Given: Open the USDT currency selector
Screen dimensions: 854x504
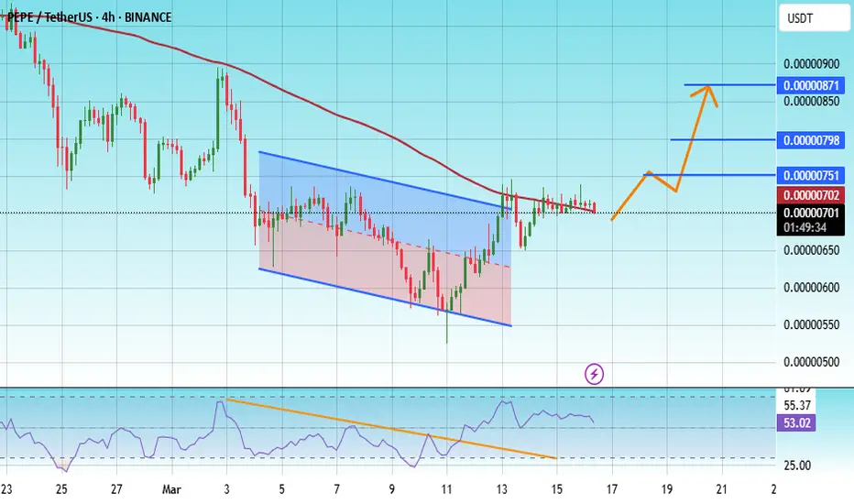Looking at the screenshot, I should (x=814, y=18).
